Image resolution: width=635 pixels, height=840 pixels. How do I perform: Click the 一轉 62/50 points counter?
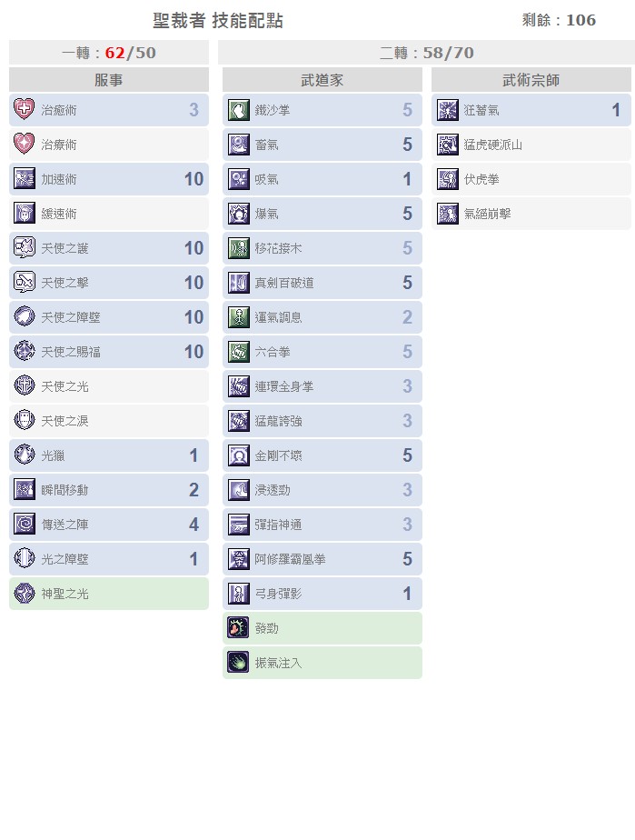coord(109,53)
